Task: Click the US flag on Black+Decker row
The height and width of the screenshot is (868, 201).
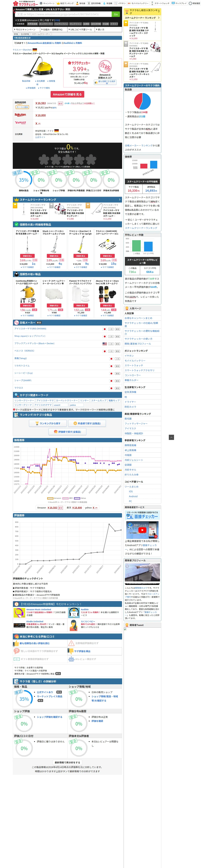Action: [x=105, y=344]
